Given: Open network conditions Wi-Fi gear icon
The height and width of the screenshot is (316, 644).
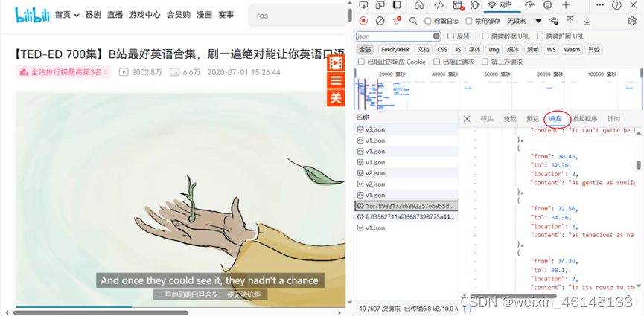Looking at the screenshot, I should point(554,21).
